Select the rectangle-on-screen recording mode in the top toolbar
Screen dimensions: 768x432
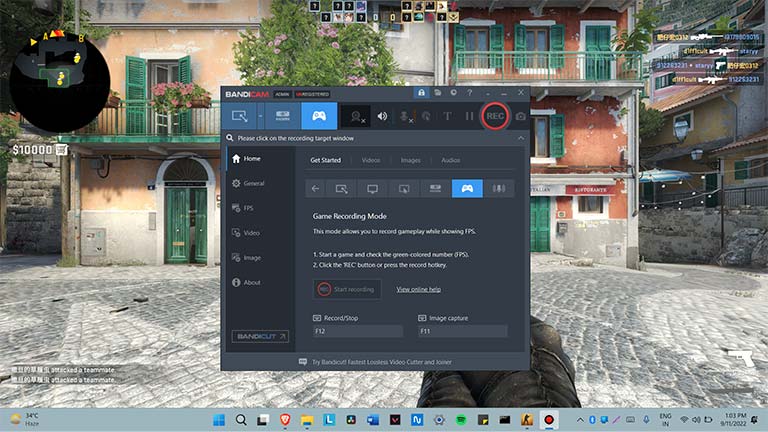(x=240, y=116)
